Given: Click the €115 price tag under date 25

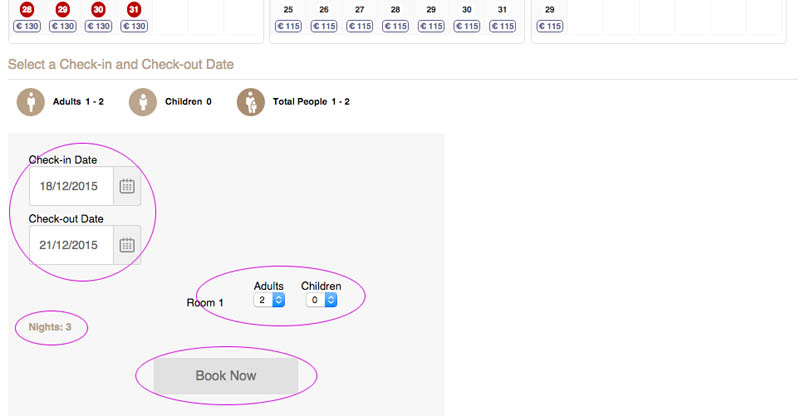Looking at the screenshot, I should [x=288, y=26].
